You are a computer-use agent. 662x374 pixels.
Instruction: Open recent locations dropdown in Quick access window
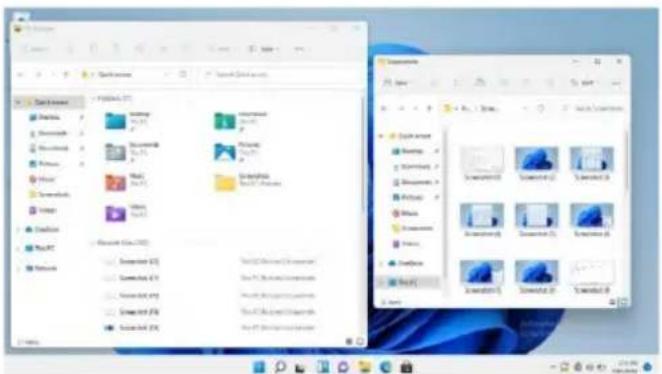coord(53,75)
